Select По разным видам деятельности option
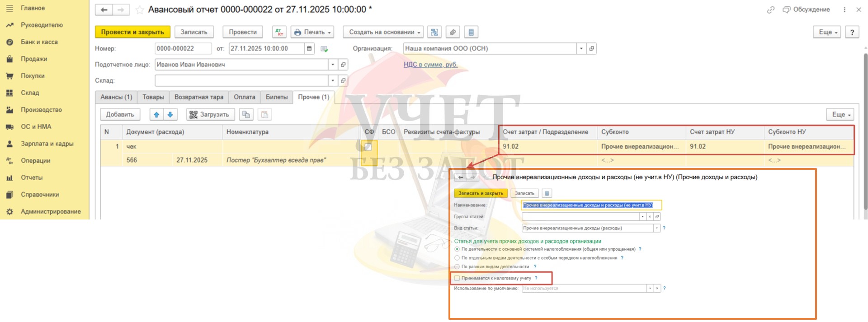 pyautogui.click(x=457, y=267)
